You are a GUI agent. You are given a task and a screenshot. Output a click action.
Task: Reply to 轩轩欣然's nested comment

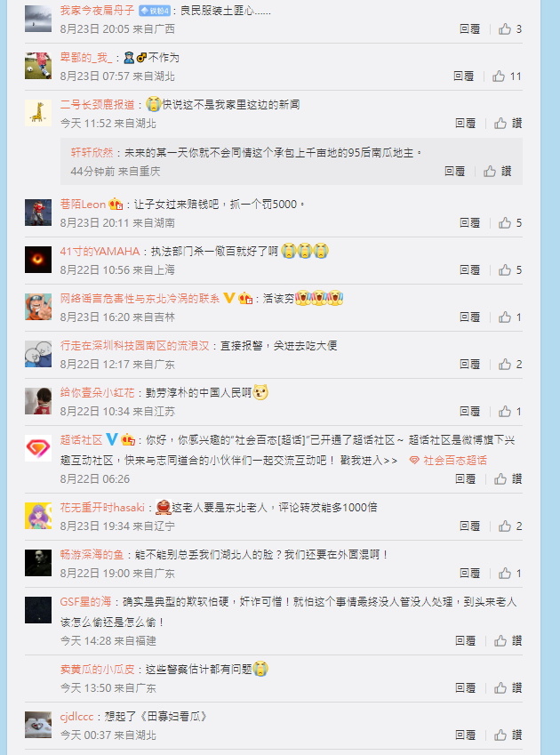click(454, 171)
